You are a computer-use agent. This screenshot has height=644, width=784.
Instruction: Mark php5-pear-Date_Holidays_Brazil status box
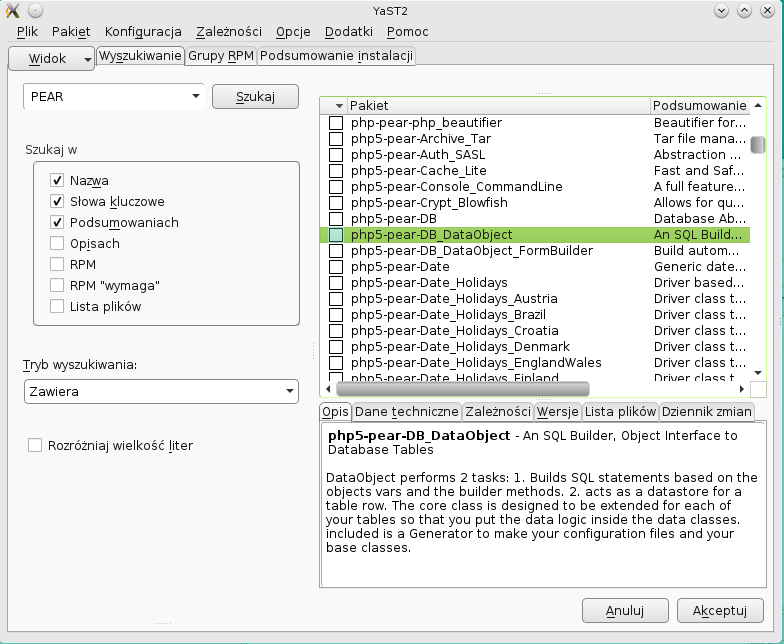[336, 315]
